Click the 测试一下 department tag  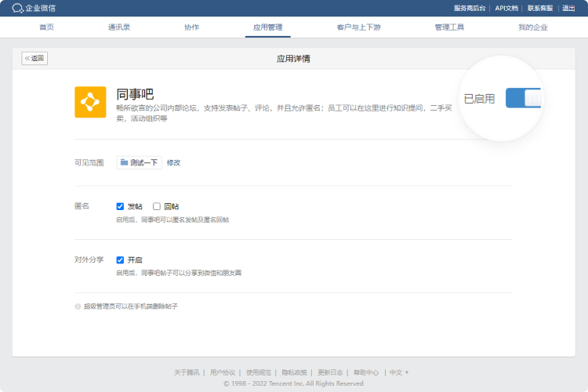point(139,162)
